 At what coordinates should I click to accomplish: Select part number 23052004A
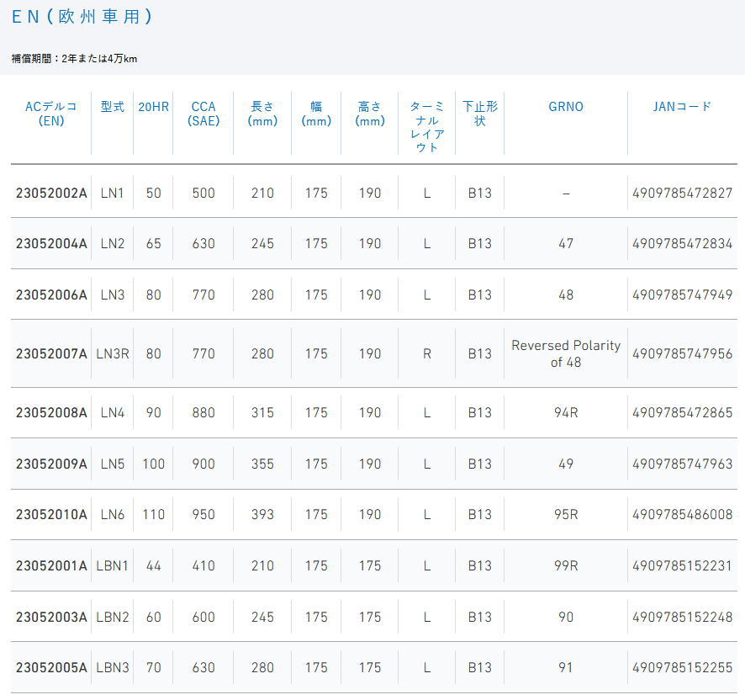pyautogui.click(x=51, y=243)
